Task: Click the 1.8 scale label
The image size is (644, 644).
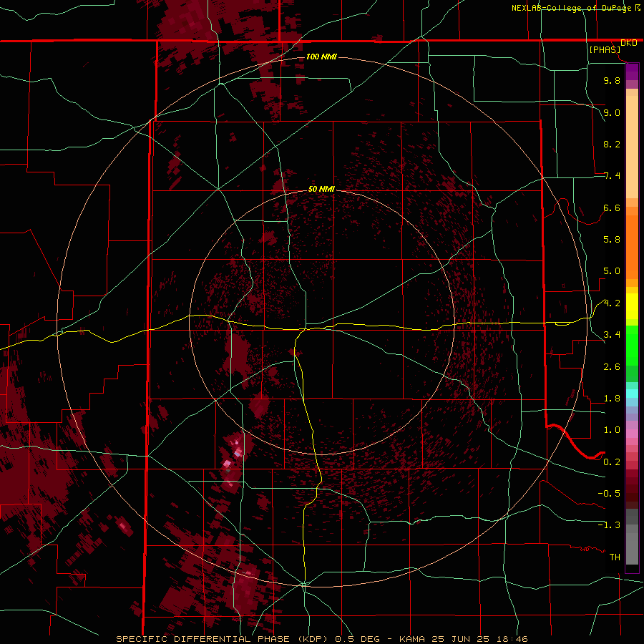Action: coord(612,399)
